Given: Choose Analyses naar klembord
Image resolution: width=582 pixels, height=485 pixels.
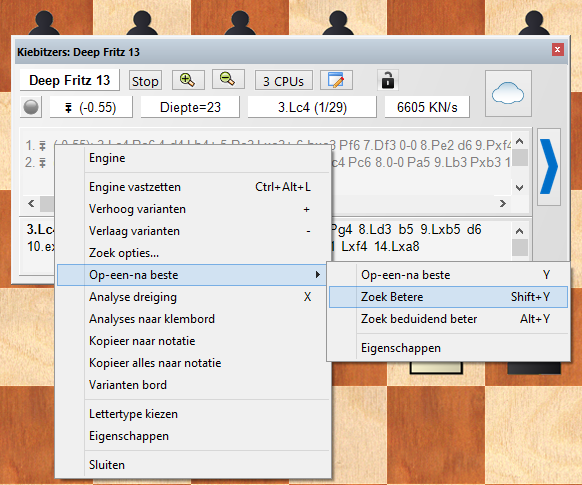Looking at the screenshot, I should pyautogui.click(x=193, y=319).
